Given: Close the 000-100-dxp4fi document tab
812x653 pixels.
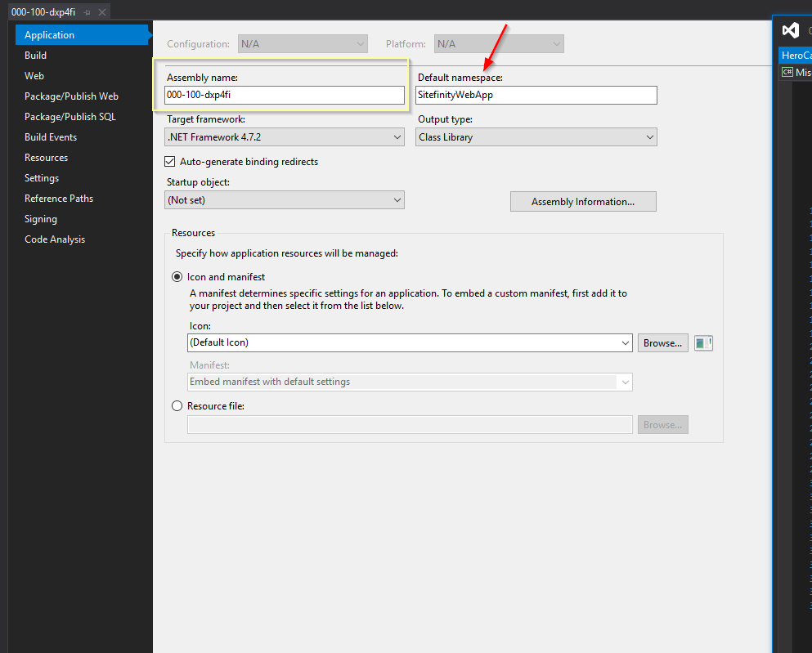Looking at the screenshot, I should tap(101, 11).
